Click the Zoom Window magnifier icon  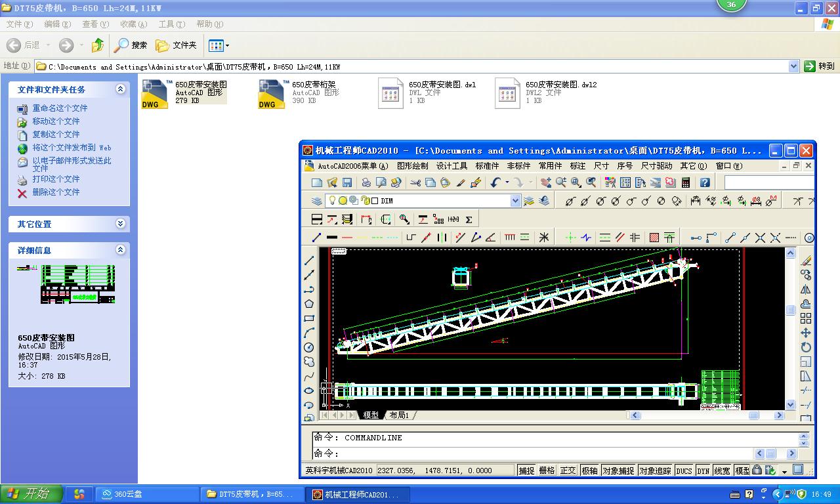pyautogui.click(x=576, y=183)
